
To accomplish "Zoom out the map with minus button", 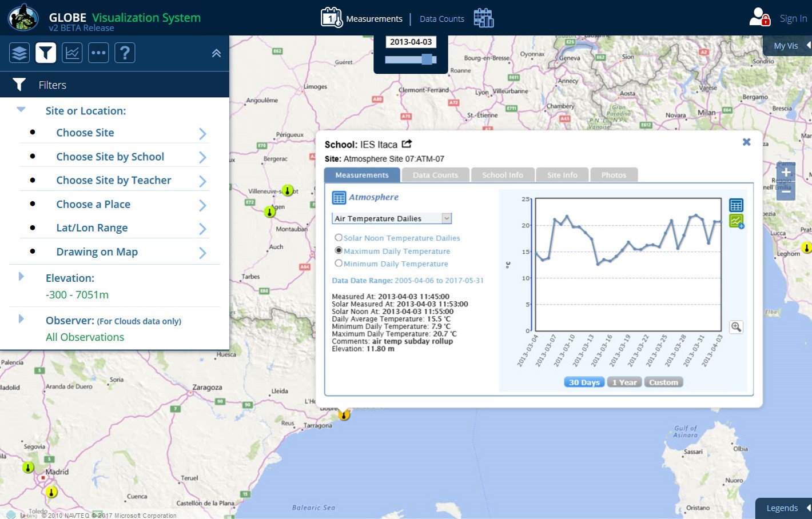I will click(786, 191).
